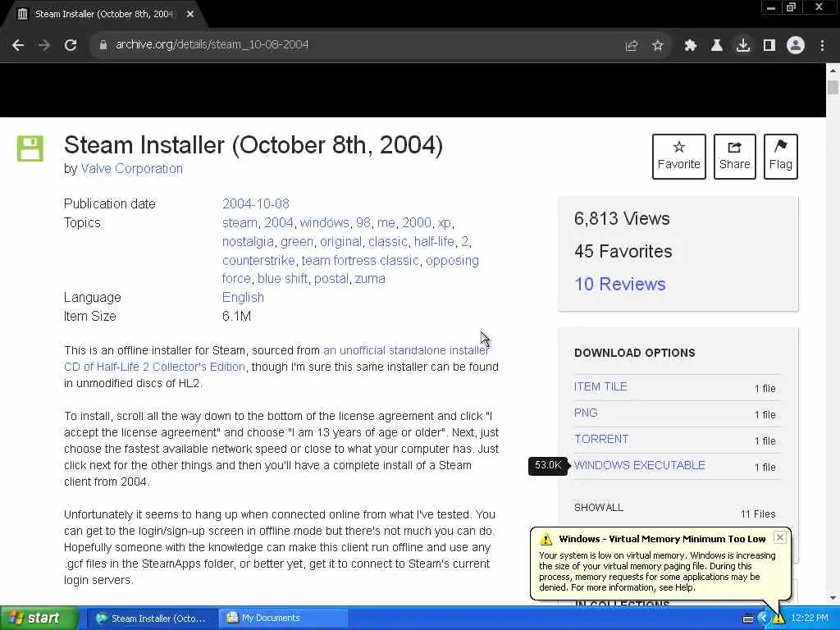Open the Chrome Labs flask icon
Screen dimensions: 840x630
(x=717, y=46)
